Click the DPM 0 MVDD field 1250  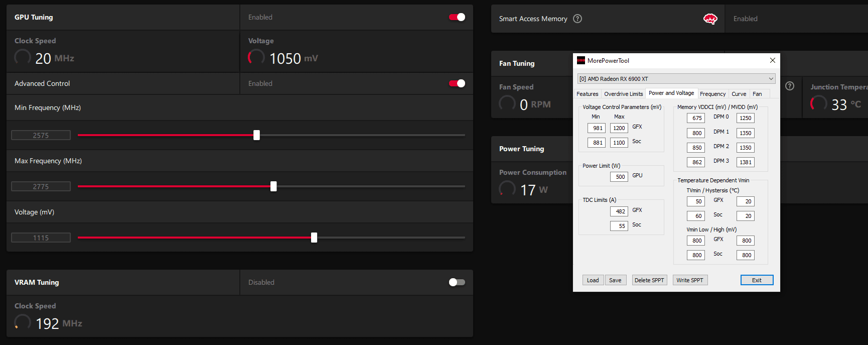point(746,118)
